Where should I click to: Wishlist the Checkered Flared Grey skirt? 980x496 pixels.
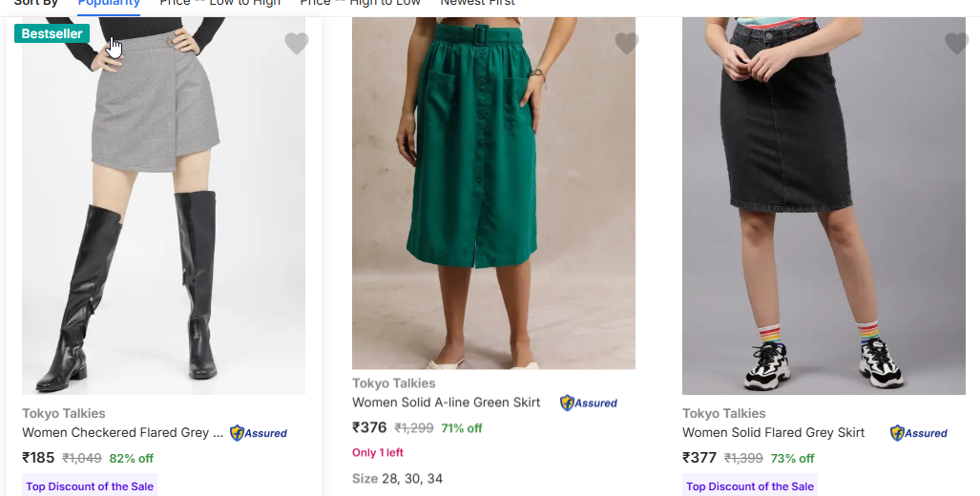click(x=297, y=44)
